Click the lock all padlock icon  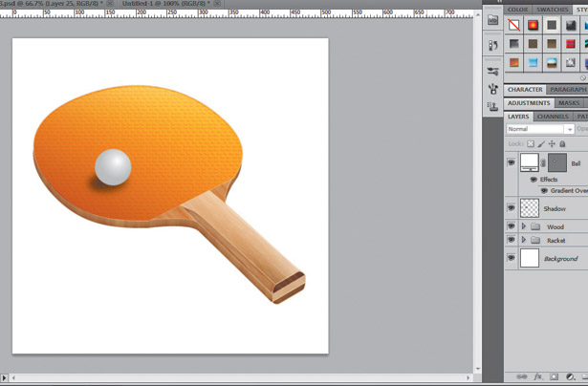pyautogui.click(x=561, y=143)
